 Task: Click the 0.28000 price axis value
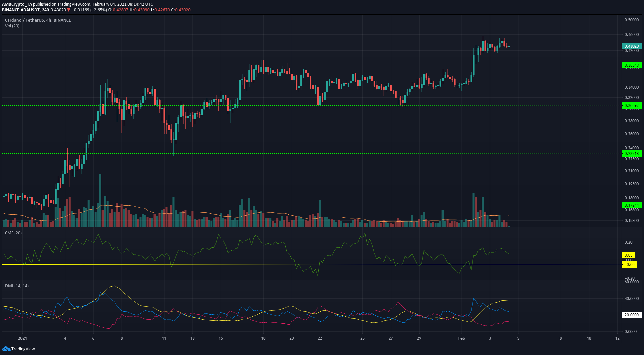[631, 121]
